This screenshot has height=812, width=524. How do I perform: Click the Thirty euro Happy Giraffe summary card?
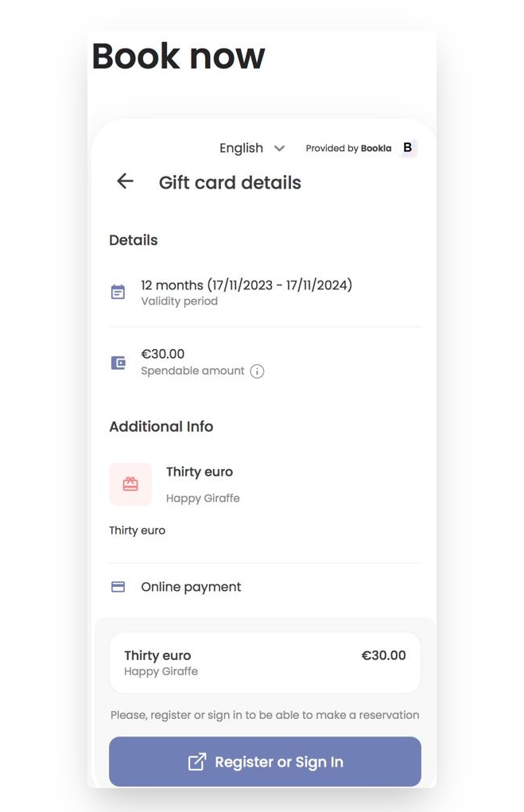[265, 662]
